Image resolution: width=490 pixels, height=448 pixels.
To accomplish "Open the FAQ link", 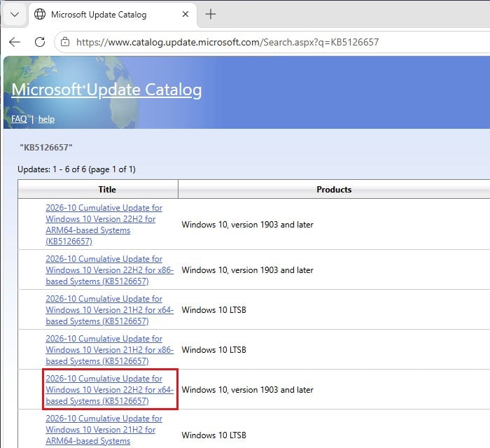I will [x=19, y=119].
